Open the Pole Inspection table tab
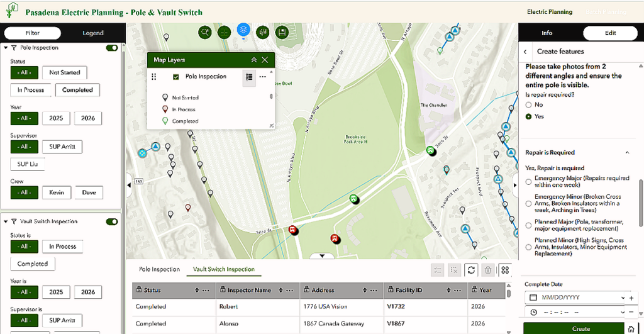This screenshot has width=644, height=334. pos(159,269)
